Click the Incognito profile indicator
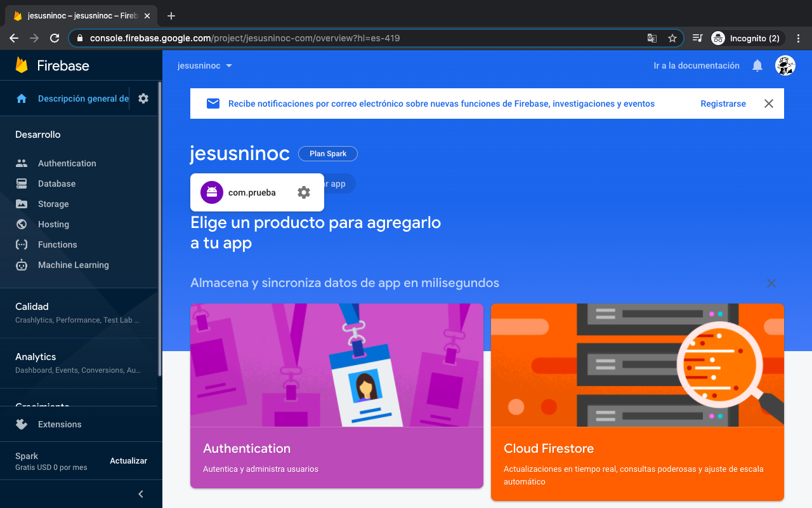 [747, 38]
